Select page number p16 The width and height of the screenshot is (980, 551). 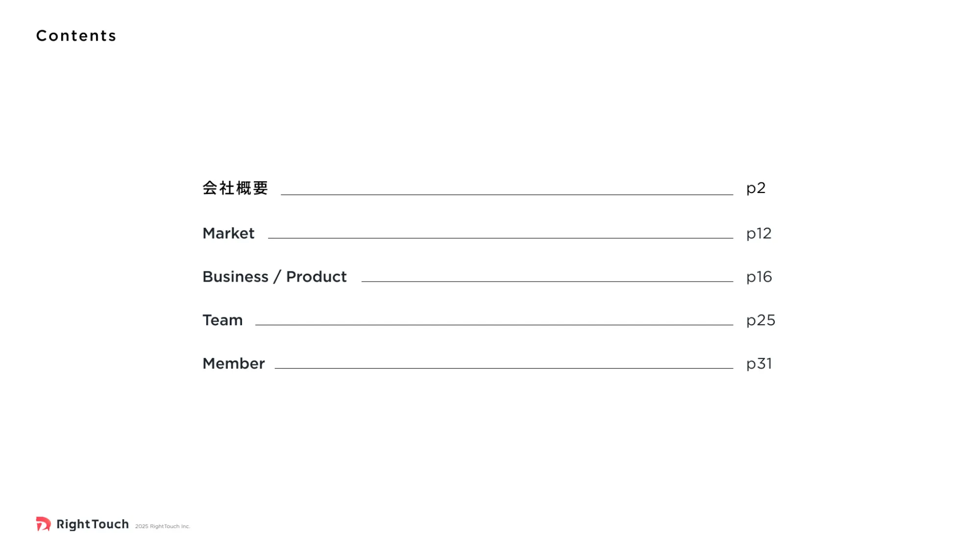pos(759,277)
